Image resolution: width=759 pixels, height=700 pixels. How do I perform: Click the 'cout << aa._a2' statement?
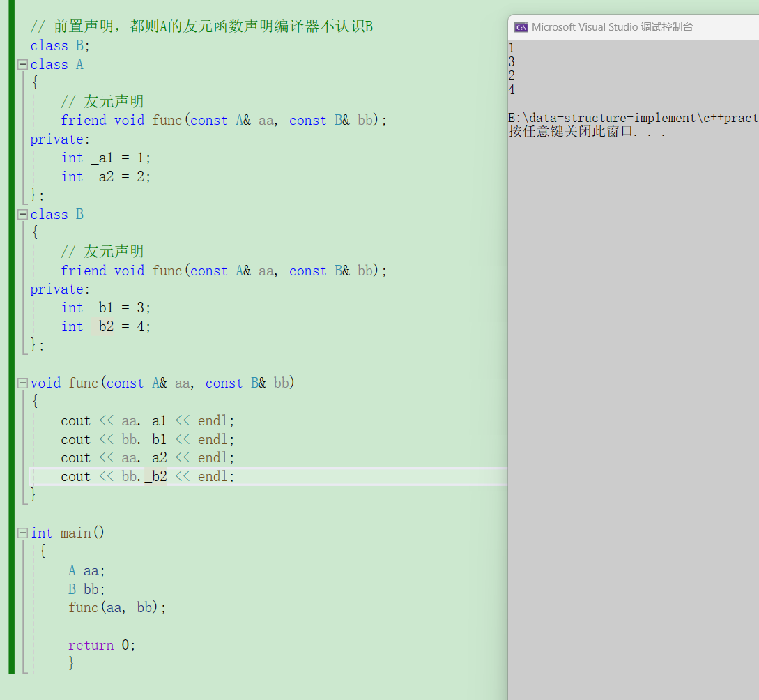(148, 458)
